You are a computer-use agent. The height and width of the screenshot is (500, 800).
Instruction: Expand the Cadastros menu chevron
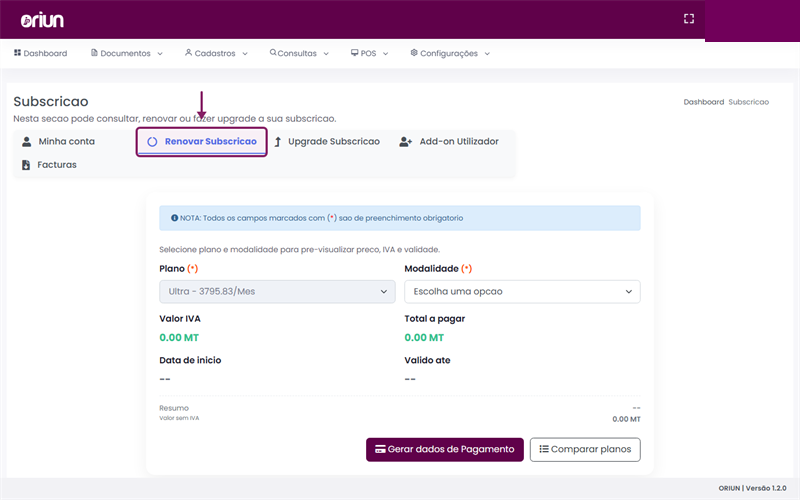point(245,54)
